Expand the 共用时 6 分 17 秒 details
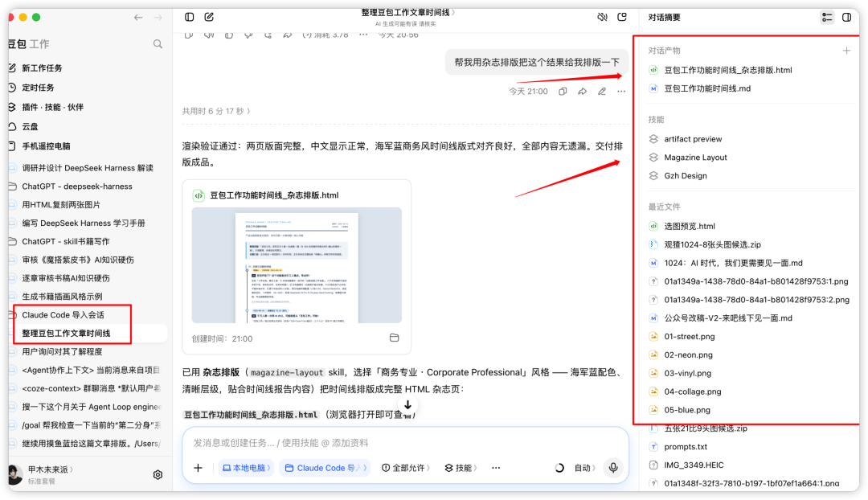The image size is (868, 500). tap(216, 111)
